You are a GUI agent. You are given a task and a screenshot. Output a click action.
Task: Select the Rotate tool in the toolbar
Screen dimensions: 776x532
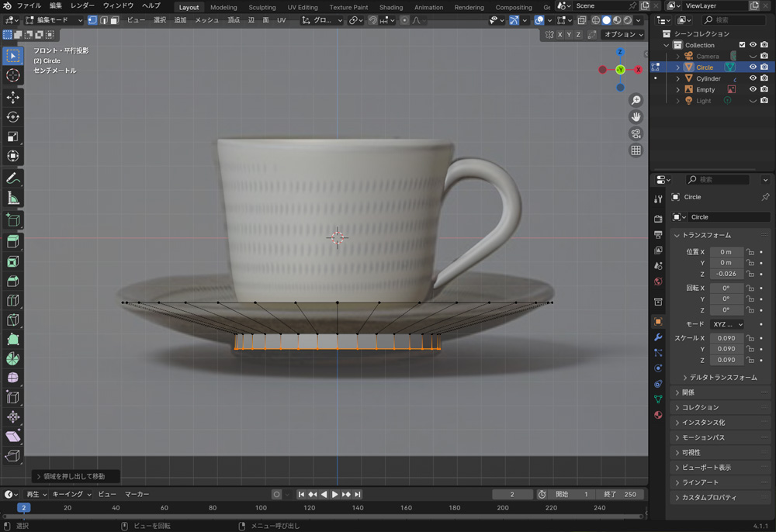point(12,117)
